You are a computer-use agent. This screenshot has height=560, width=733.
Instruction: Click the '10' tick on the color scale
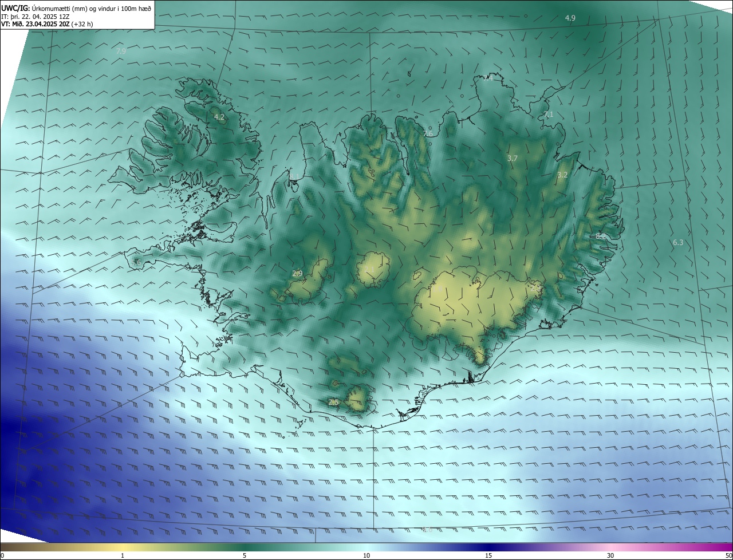tap(366, 555)
